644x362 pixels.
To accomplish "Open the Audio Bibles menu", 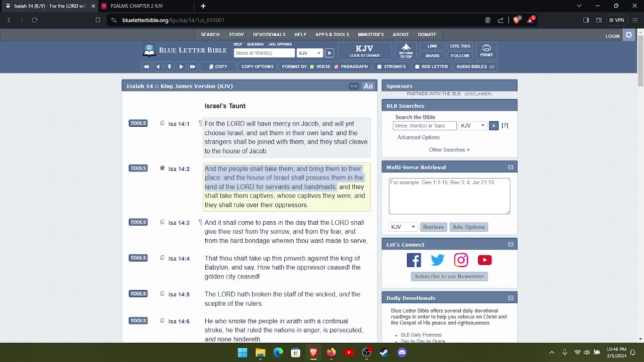I will click(x=475, y=66).
